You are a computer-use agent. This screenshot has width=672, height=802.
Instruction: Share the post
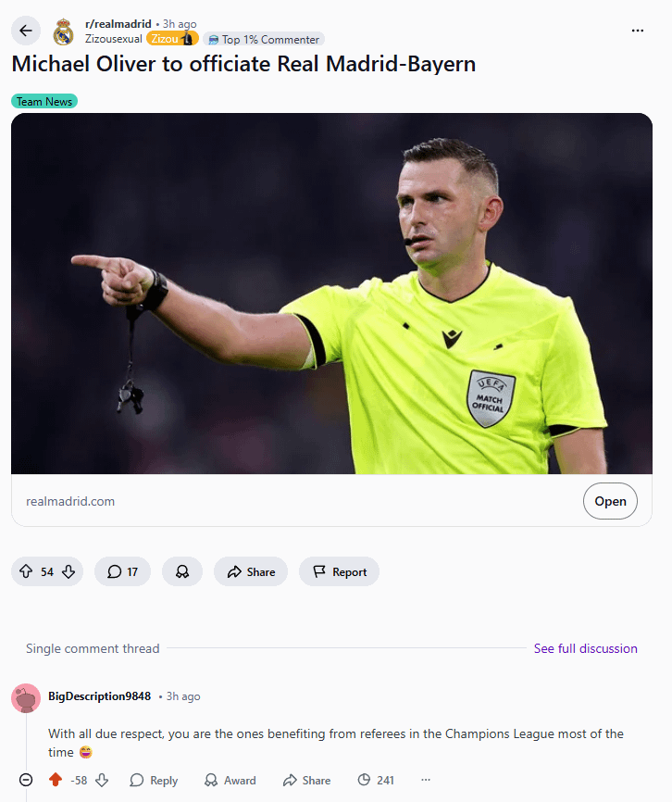pyautogui.click(x=251, y=572)
